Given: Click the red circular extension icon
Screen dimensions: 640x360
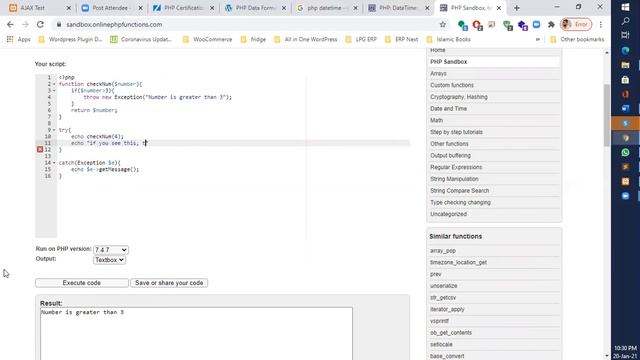Looking at the screenshot, I should tap(477, 25).
